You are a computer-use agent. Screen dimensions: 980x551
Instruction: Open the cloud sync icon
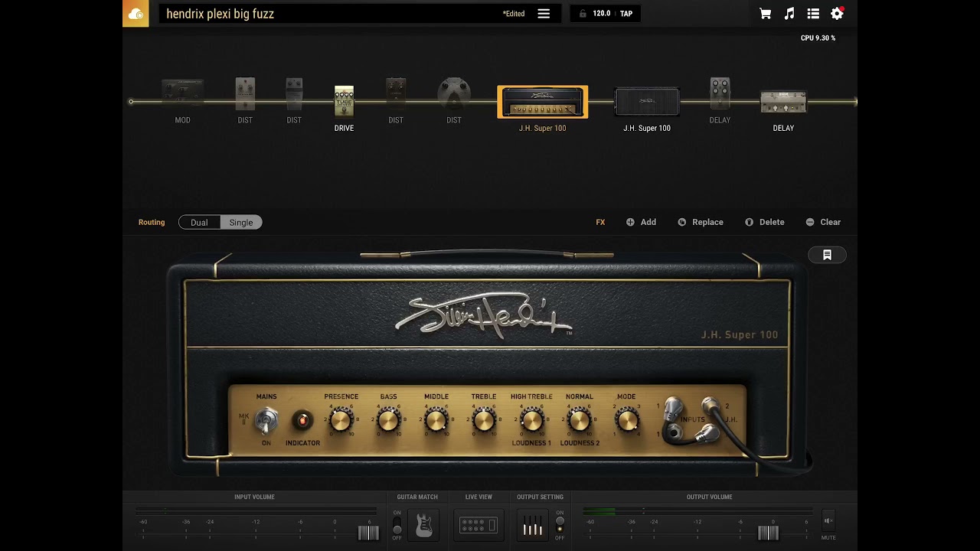[136, 14]
